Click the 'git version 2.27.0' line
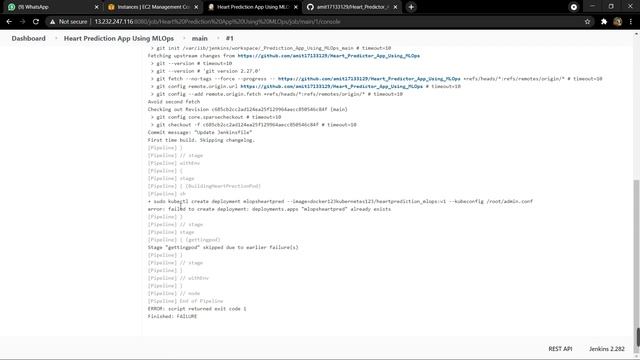 click(x=206, y=71)
